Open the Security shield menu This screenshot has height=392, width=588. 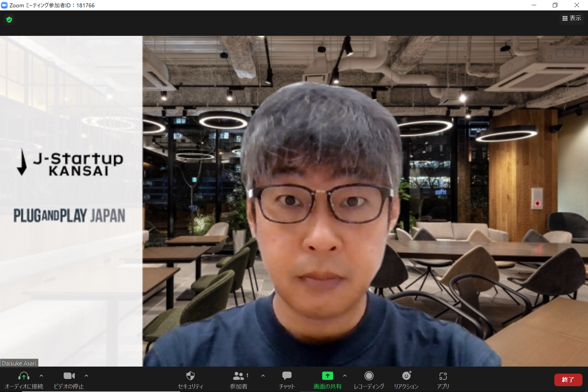[x=190, y=376]
